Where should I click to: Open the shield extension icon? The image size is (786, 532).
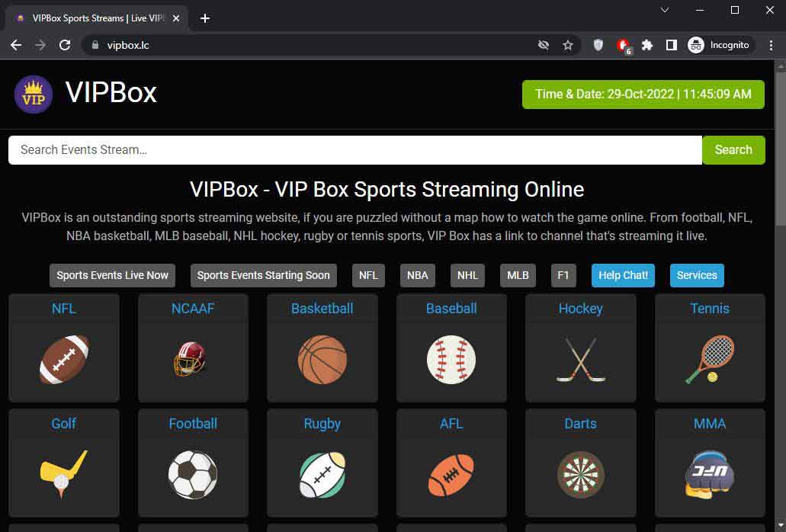coord(598,45)
